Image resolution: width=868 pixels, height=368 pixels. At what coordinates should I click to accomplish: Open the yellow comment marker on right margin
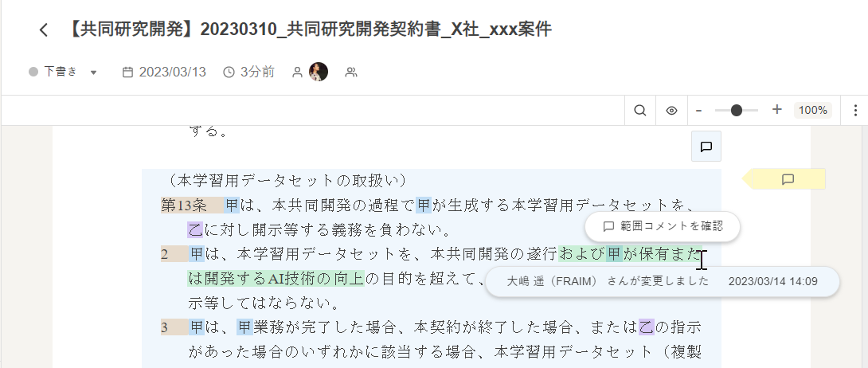788,178
